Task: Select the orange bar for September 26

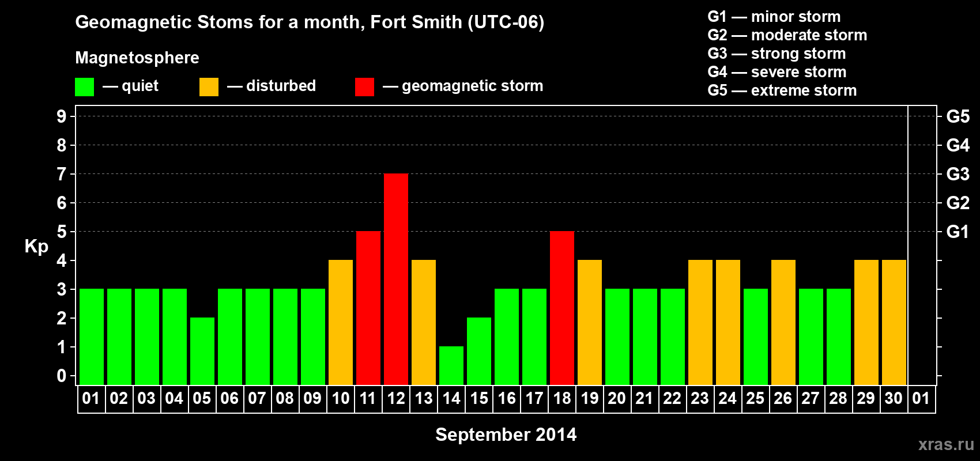Action: (x=783, y=322)
